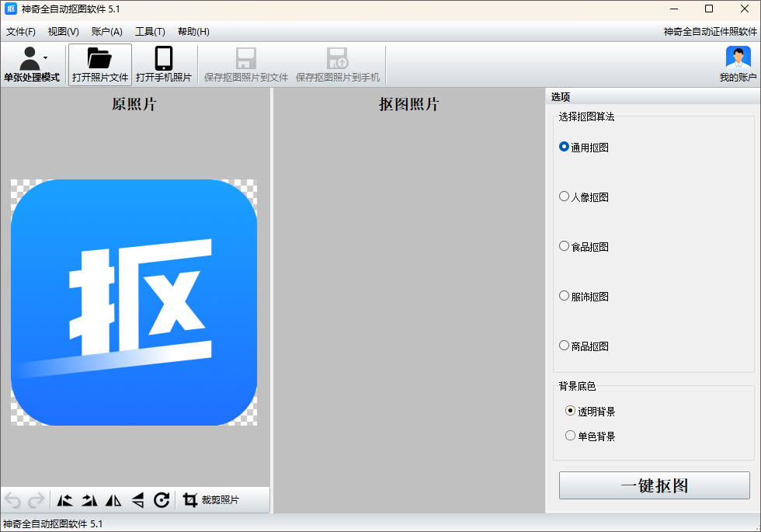Select 通用抠图 algorithm option
The image size is (761, 532).
[x=584, y=147]
